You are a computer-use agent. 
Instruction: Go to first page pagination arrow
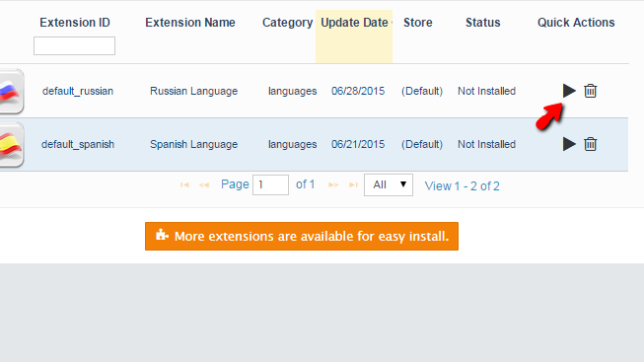click(x=184, y=184)
